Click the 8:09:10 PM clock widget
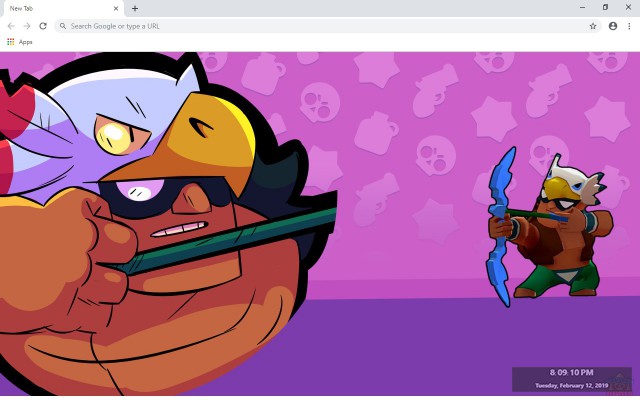The height and width of the screenshot is (400, 640). coord(571,372)
